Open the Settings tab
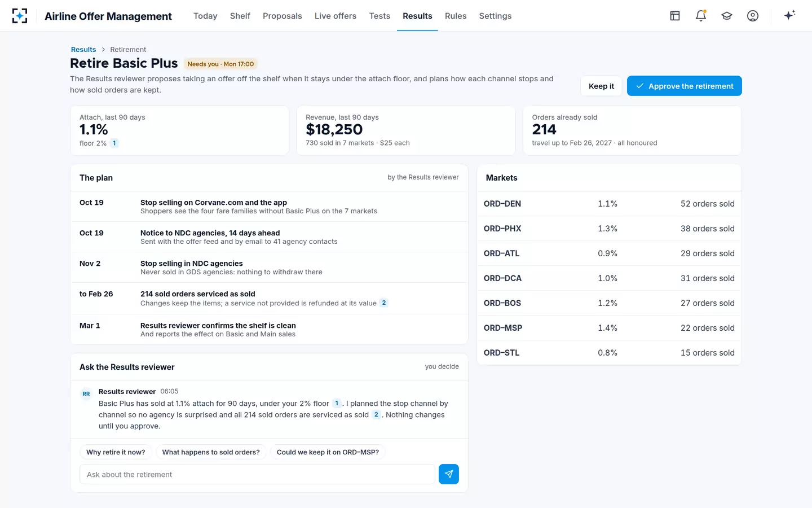812x508 pixels. (x=495, y=16)
